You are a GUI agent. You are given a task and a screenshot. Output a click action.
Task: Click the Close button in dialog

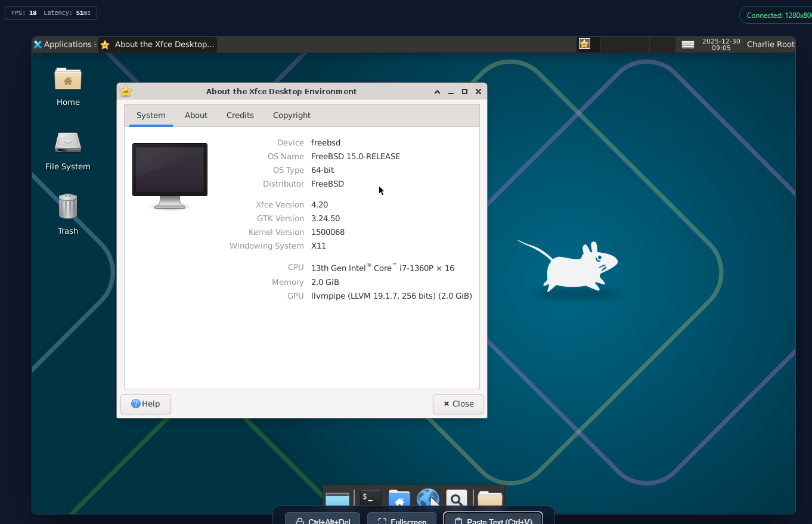tap(458, 404)
